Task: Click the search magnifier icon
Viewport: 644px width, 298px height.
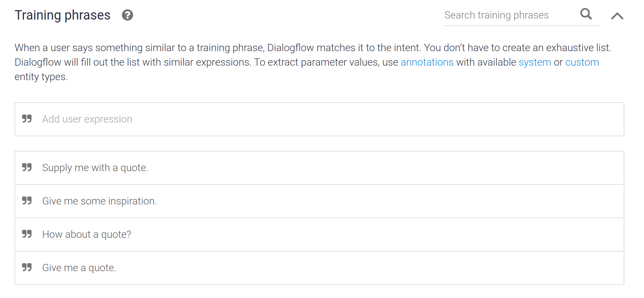Action: click(x=586, y=14)
